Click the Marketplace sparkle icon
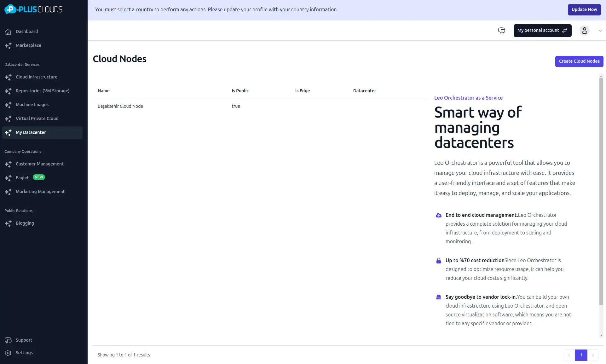Viewport: 606px width, 364px height. coord(8,45)
